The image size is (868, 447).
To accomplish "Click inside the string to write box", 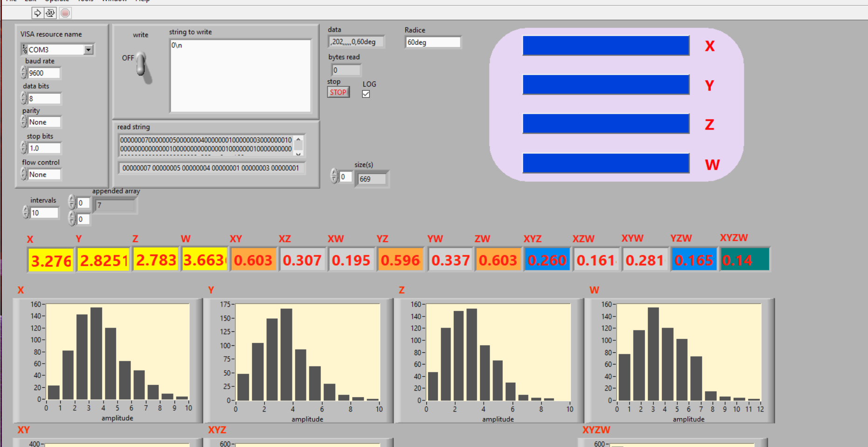I will [240, 76].
